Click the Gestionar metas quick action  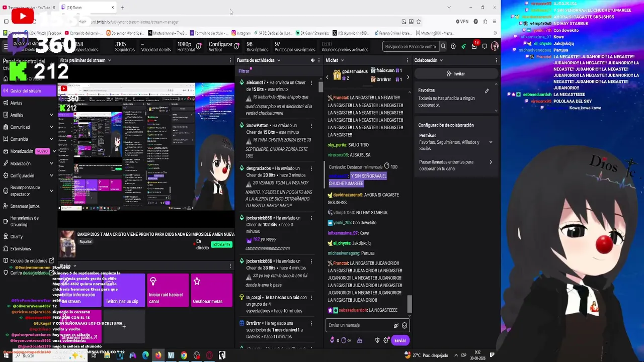click(211, 290)
